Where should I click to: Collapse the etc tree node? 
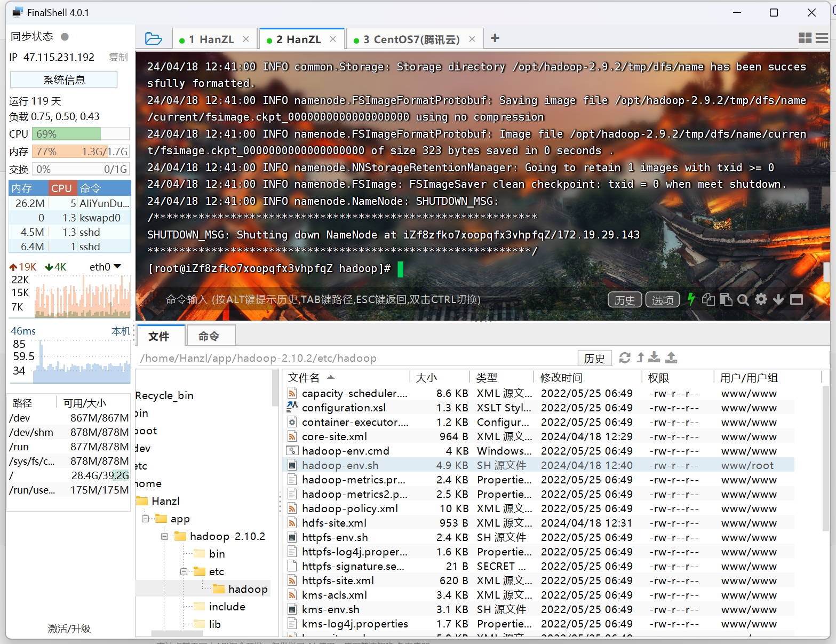(x=184, y=571)
